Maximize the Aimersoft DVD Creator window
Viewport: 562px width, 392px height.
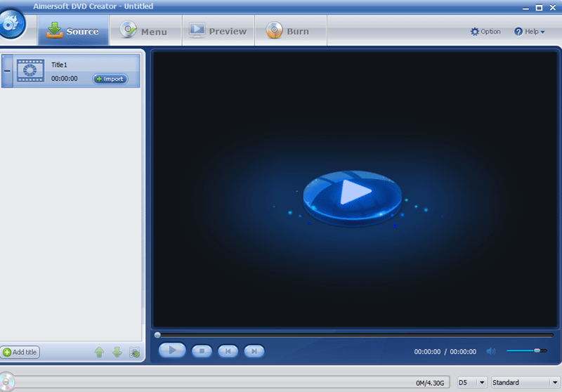tap(539, 8)
